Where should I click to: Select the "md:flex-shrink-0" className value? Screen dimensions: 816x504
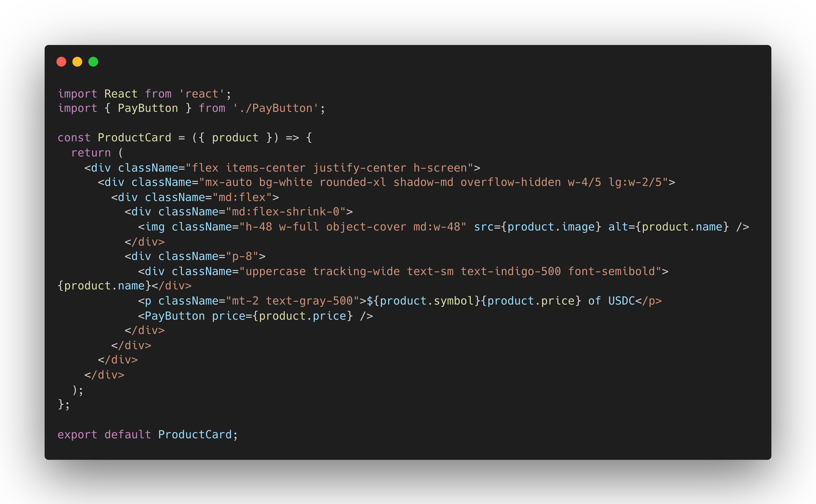coord(285,212)
